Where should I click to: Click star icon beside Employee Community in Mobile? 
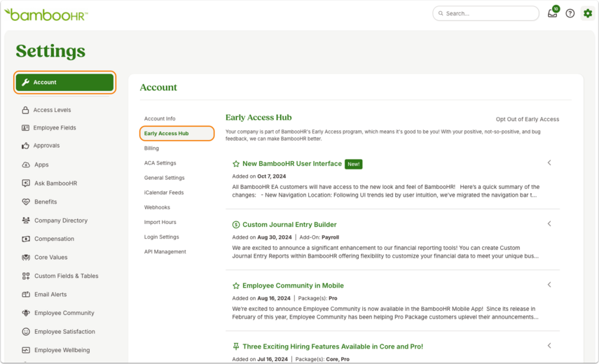[236, 286]
